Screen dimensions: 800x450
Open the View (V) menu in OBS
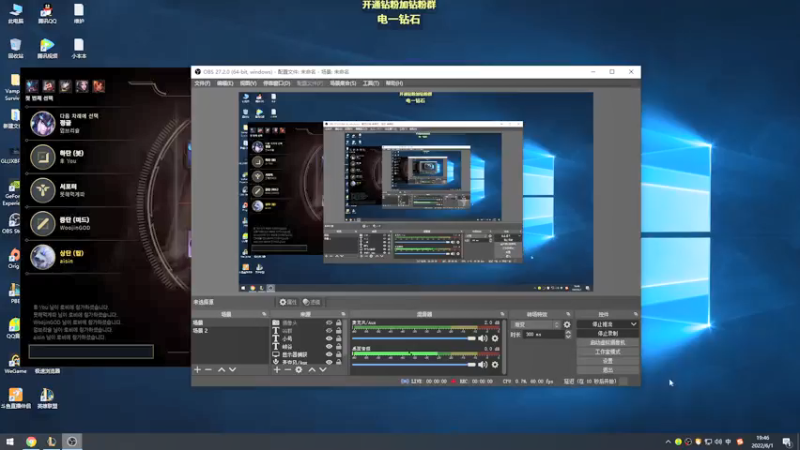pos(248,83)
